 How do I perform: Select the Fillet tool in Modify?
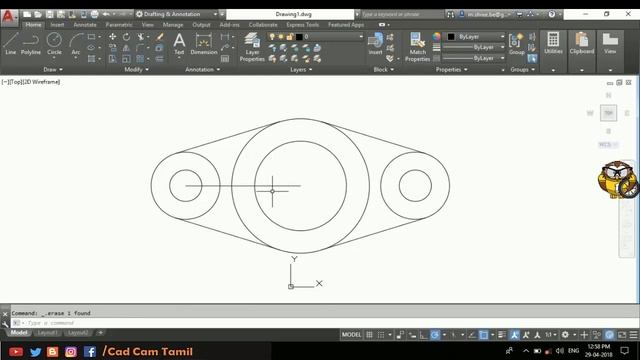[140, 48]
